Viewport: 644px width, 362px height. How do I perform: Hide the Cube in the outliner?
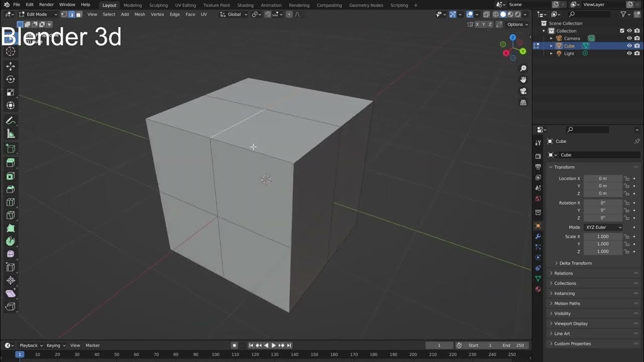tap(629, 46)
